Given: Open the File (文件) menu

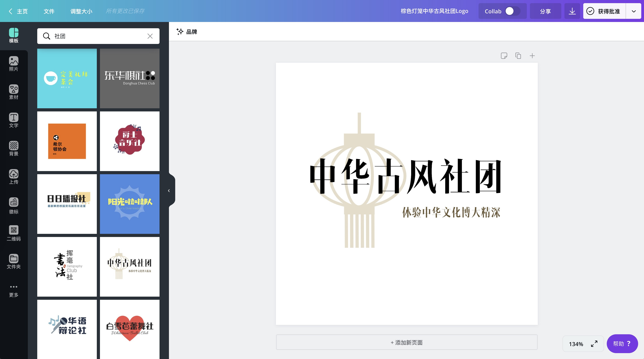Looking at the screenshot, I should tap(49, 11).
